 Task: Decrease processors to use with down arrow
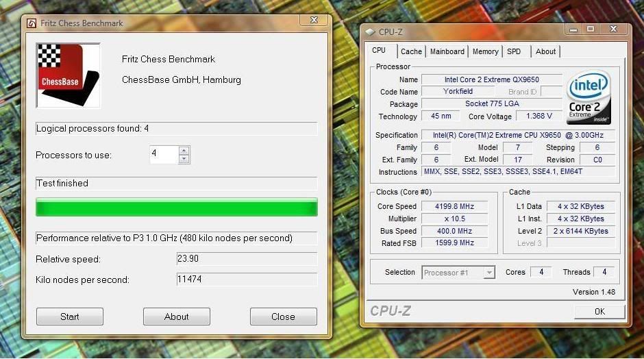[x=184, y=159]
